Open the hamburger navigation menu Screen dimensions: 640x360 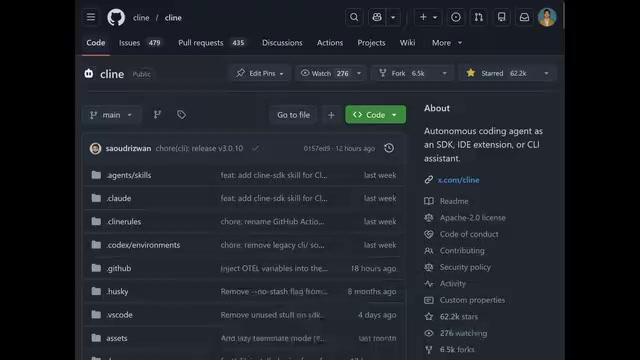[91, 17]
